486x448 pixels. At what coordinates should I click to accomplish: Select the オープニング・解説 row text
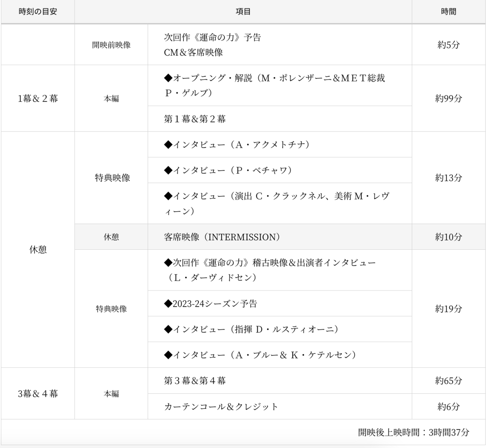tap(279, 85)
